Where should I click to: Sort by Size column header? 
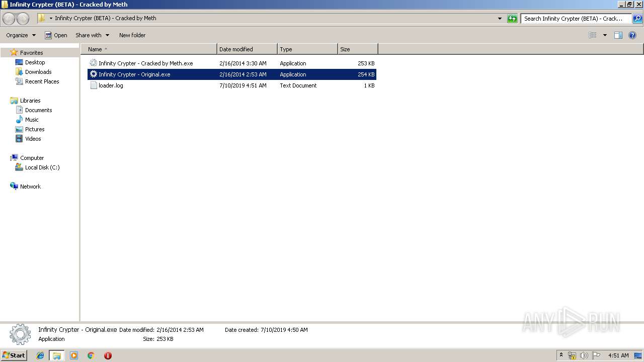coord(358,49)
